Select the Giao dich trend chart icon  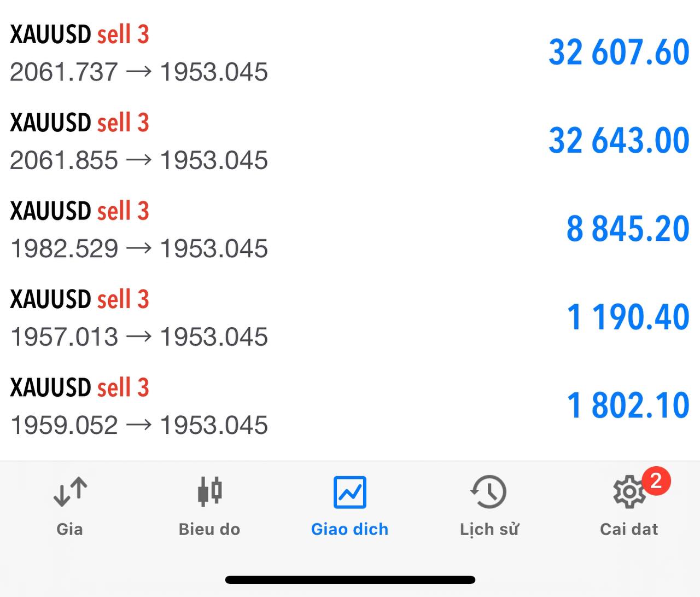point(350,492)
